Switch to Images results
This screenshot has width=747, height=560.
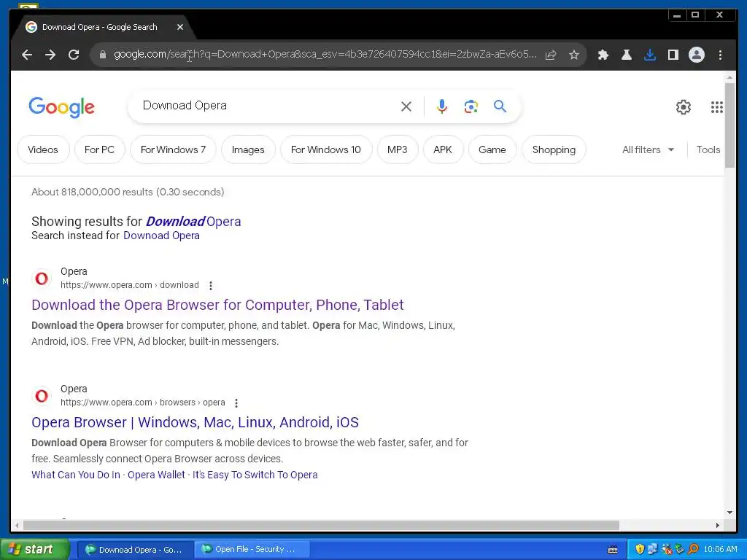pyautogui.click(x=248, y=149)
